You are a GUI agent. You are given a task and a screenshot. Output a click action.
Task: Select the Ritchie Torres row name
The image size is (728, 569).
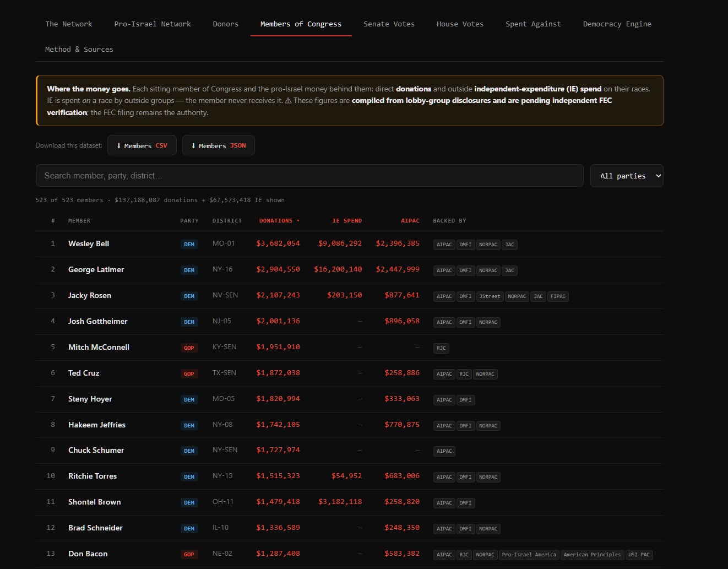(x=93, y=476)
